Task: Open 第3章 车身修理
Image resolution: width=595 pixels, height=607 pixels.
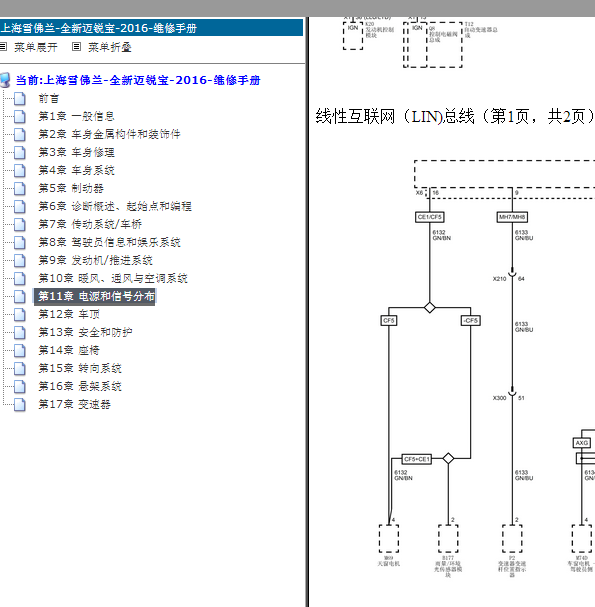Action: point(76,152)
